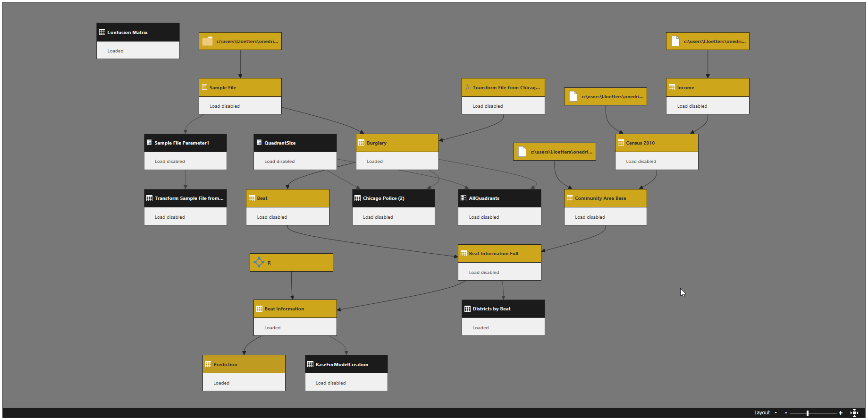
Task: Click Loaded status under Confusion Matrix
Action: pyautogui.click(x=115, y=51)
